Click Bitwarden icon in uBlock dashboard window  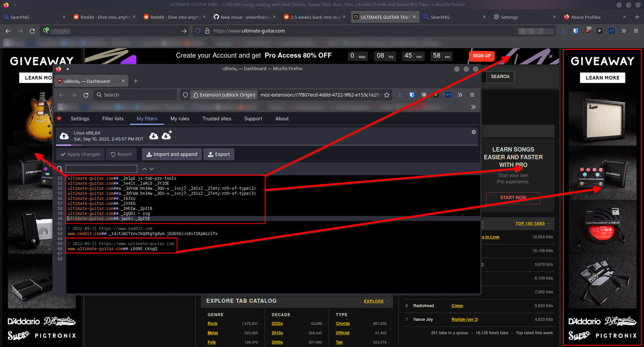point(412,95)
